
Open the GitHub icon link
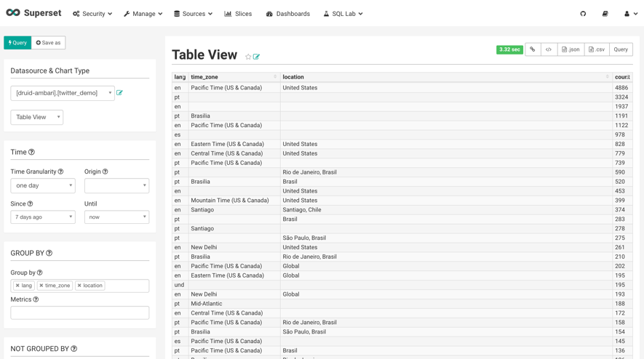pos(583,14)
